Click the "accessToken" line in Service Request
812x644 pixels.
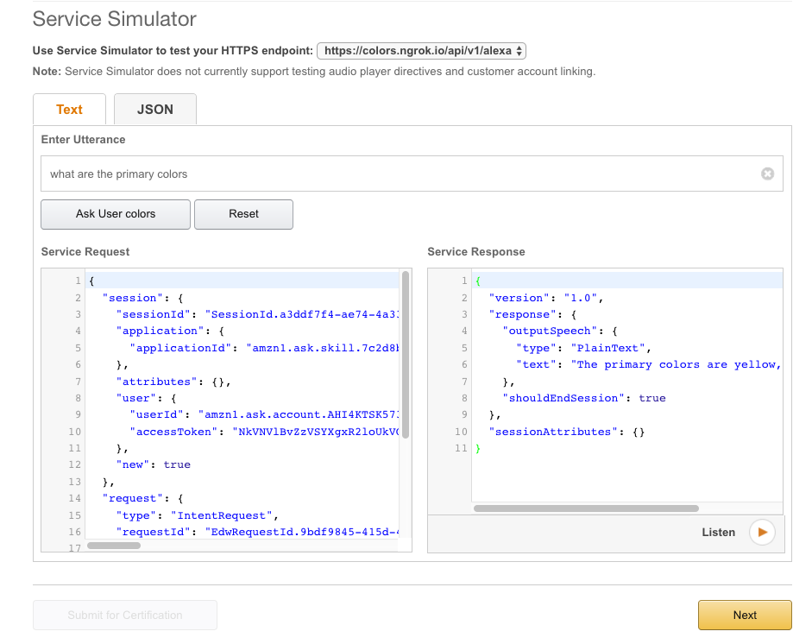(264, 432)
